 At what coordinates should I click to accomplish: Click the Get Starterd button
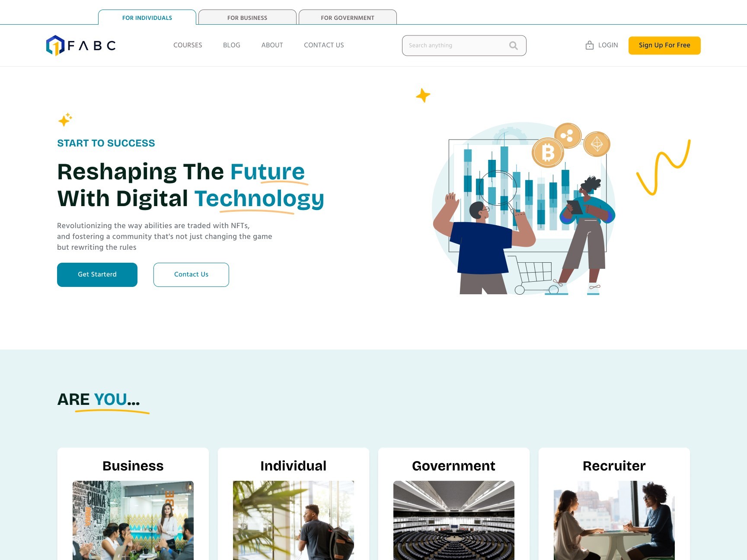coord(97,275)
